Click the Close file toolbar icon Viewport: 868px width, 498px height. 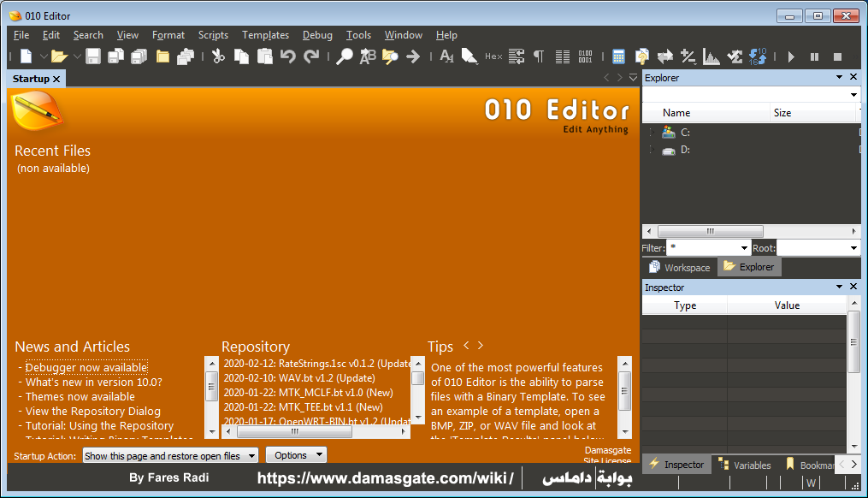coord(162,56)
